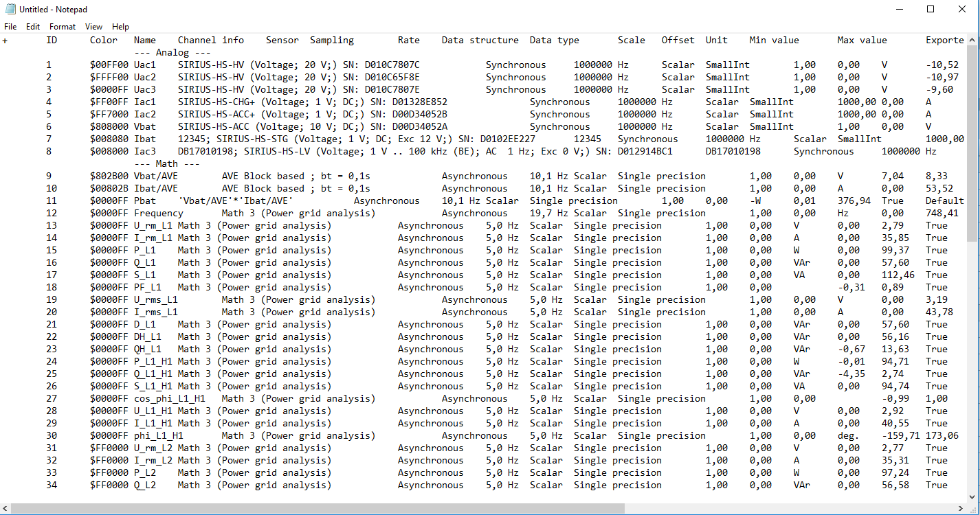980x515 pixels.
Task: Click on the 'Pbat' row formula text
Action: click(x=236, y=201)
